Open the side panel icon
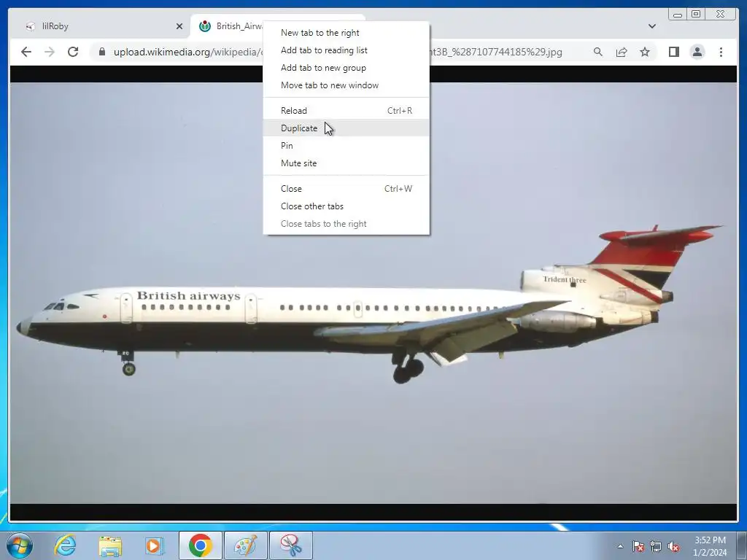The height and width of the screenshot is (560, 747). point(673,52)
